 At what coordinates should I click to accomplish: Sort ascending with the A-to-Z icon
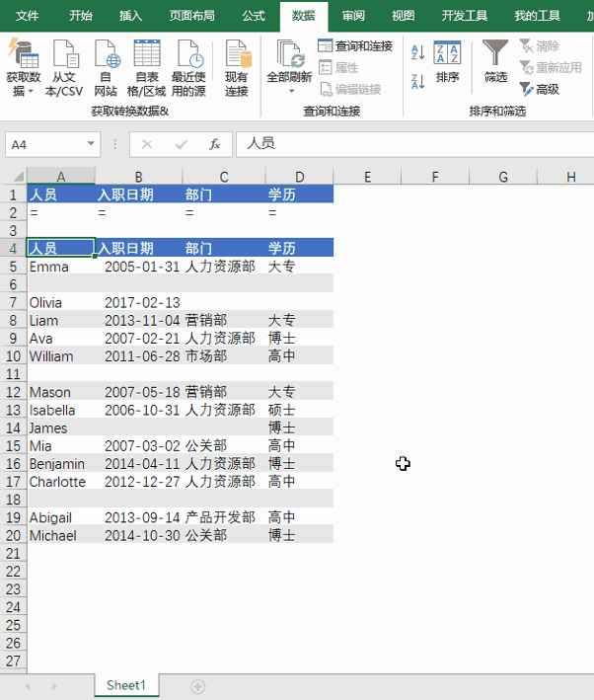point(416,53)
